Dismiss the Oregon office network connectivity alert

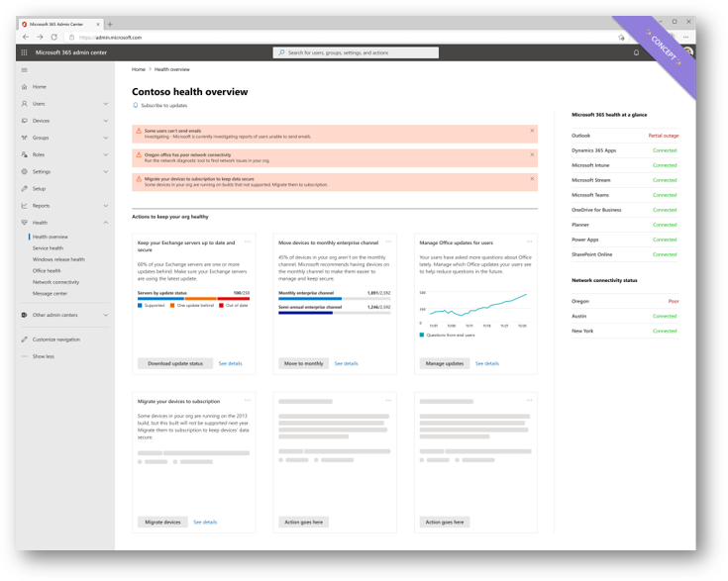532,154
